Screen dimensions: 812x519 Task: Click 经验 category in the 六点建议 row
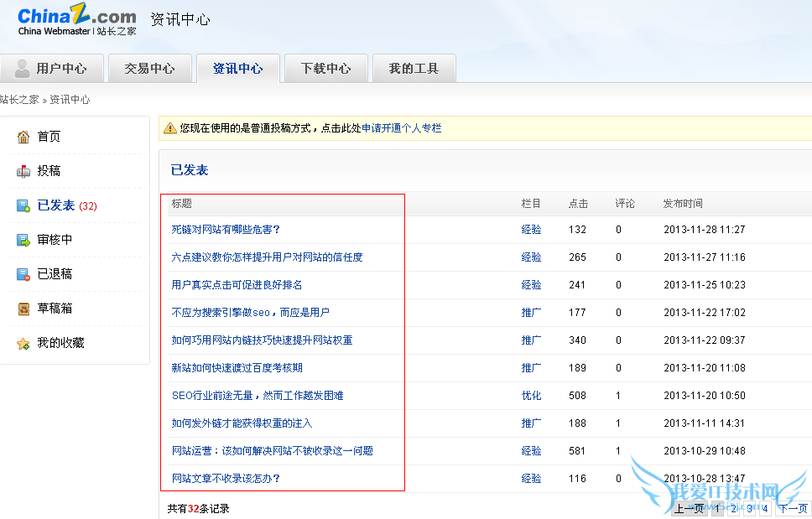(531, 257)
